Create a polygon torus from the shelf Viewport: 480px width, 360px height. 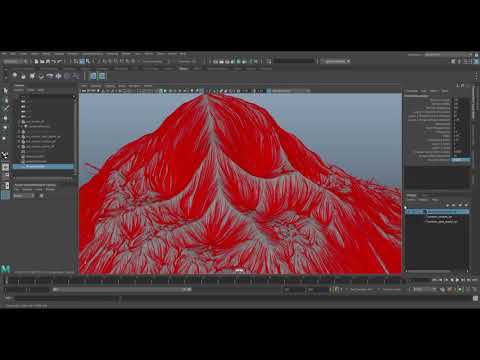[x=50, y=76]
